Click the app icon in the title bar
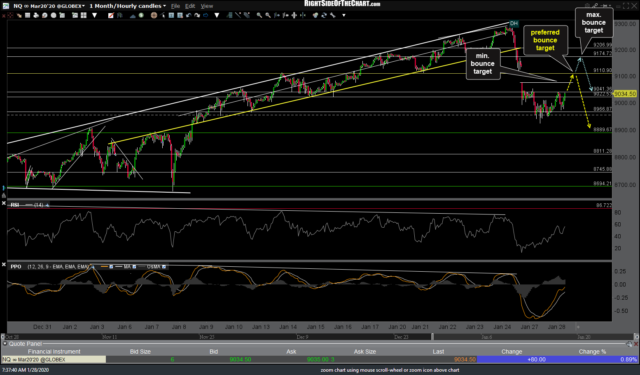Image resolution: width=640 pixels, height=375 pixels. (x=6, y=6)
